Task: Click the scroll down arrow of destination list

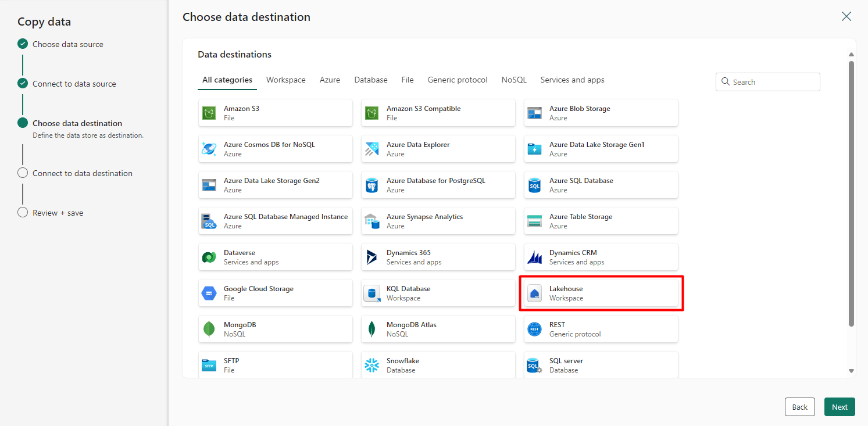Action: click(x=851, y=371)
